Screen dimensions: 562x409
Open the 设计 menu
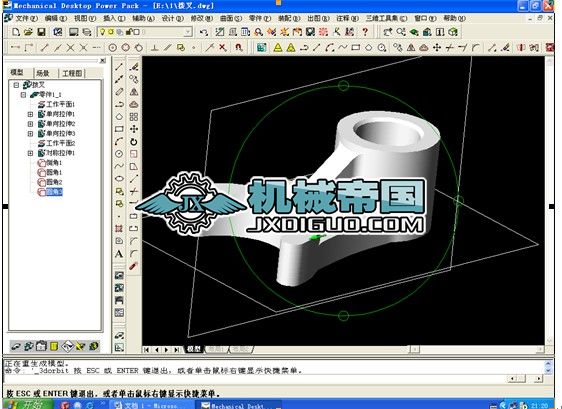[x=172, y=18]
